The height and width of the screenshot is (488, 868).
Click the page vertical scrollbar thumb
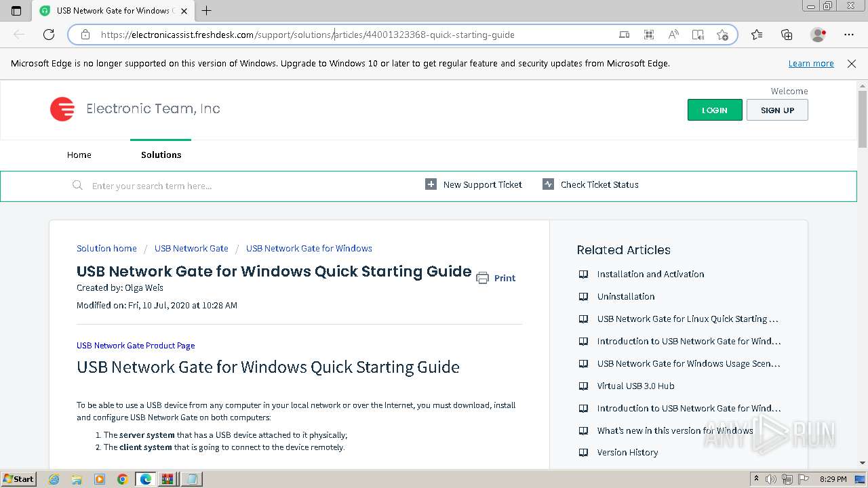863,119
